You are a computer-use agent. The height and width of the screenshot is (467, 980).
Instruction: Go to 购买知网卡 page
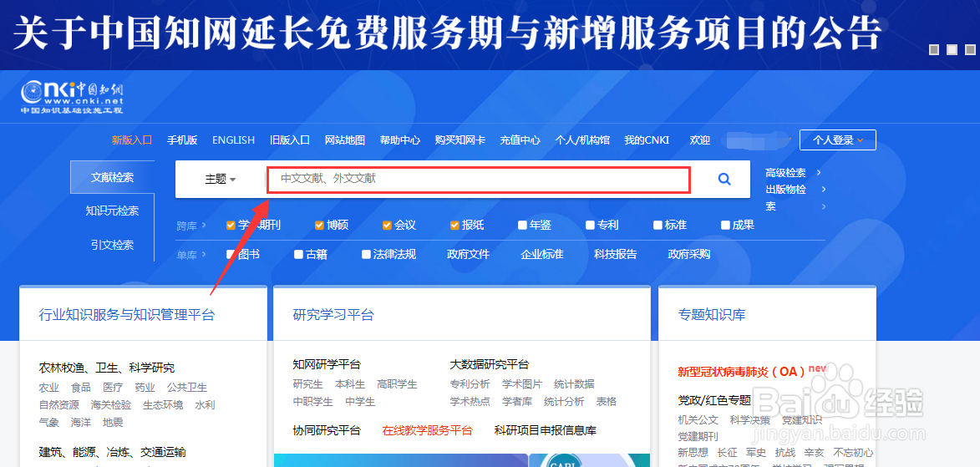460,140
